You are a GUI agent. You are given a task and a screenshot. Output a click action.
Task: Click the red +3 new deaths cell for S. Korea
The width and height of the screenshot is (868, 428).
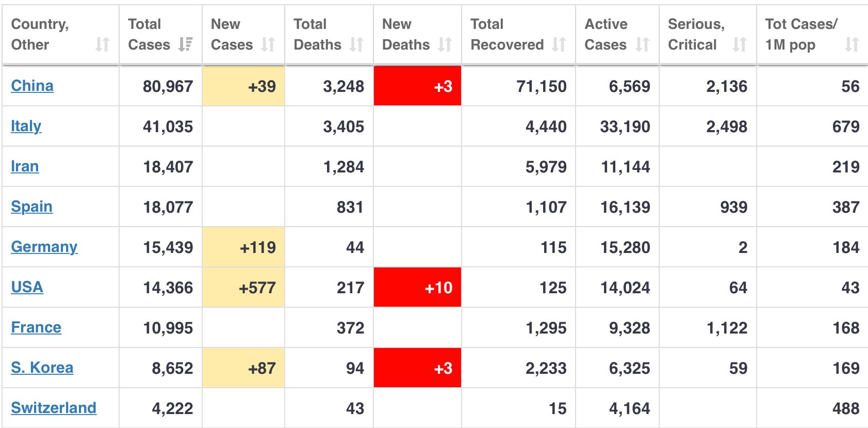[x=417, y=368]
